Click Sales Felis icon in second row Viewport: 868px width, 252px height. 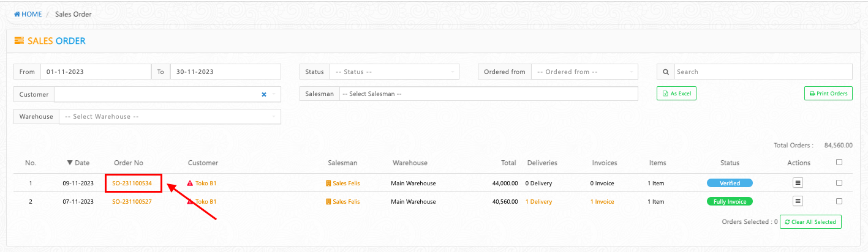[x=328, y=202]
